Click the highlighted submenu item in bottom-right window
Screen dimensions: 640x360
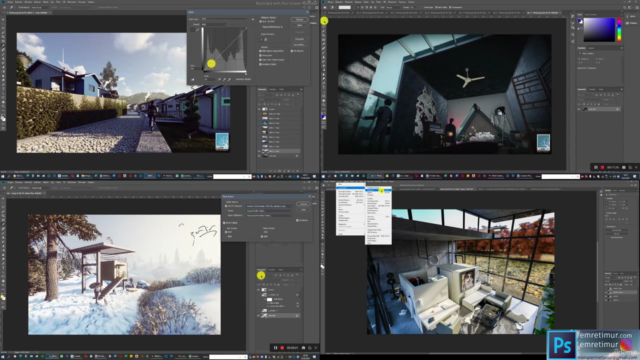click(x=378, y=190)
